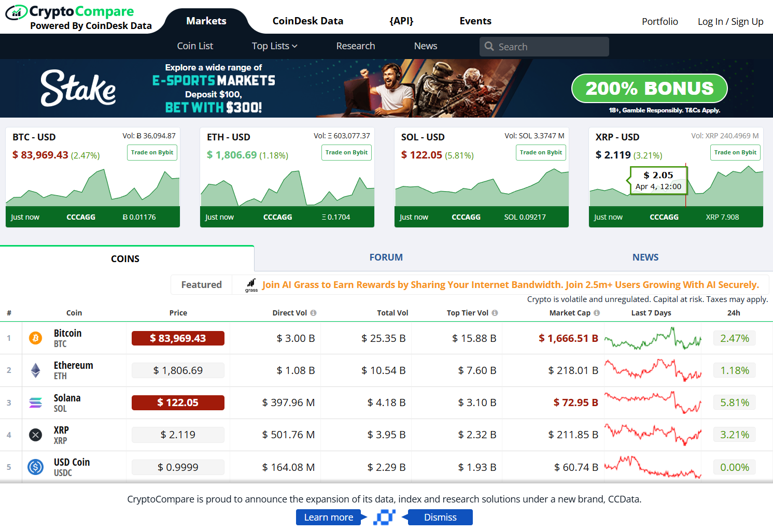
Task: Click the BTC - USD pair title
Action: tap(34, 137)
